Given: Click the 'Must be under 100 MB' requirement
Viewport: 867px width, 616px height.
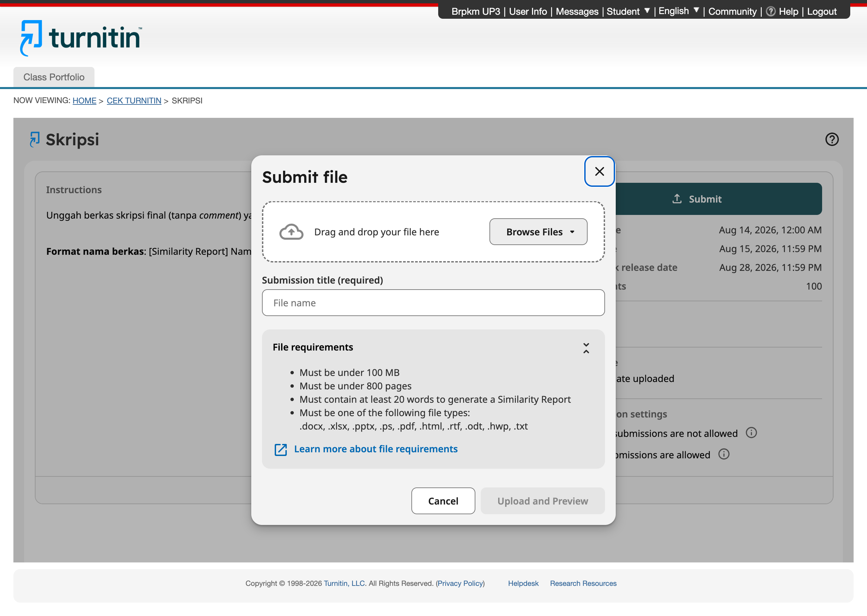Looking at the screenshot, I should [349, 373].
